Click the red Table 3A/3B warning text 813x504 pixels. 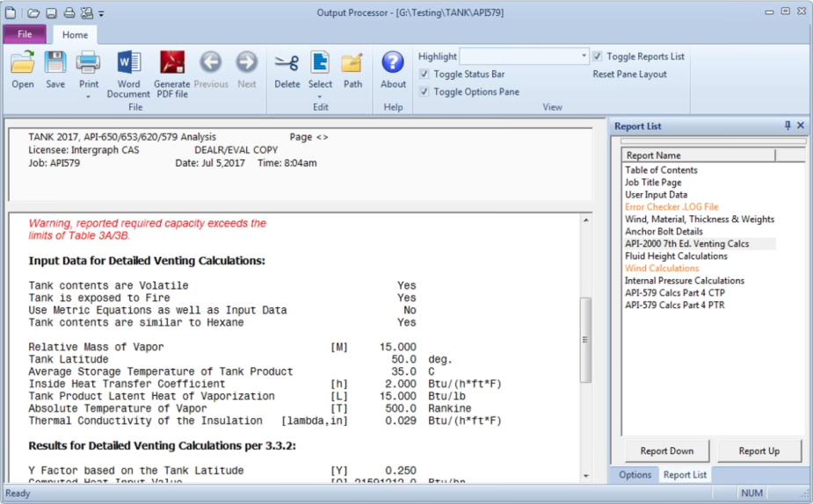(148, 229)
